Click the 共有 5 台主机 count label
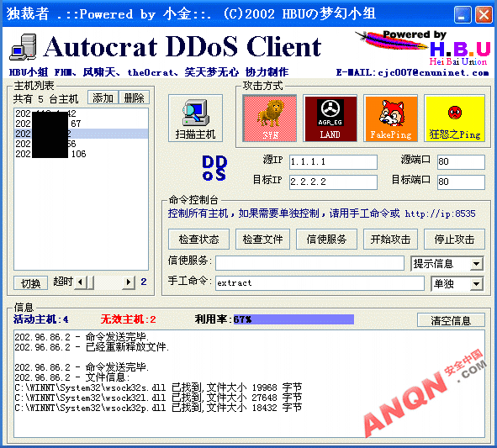 pyautogui.click(x=45, y=99)
